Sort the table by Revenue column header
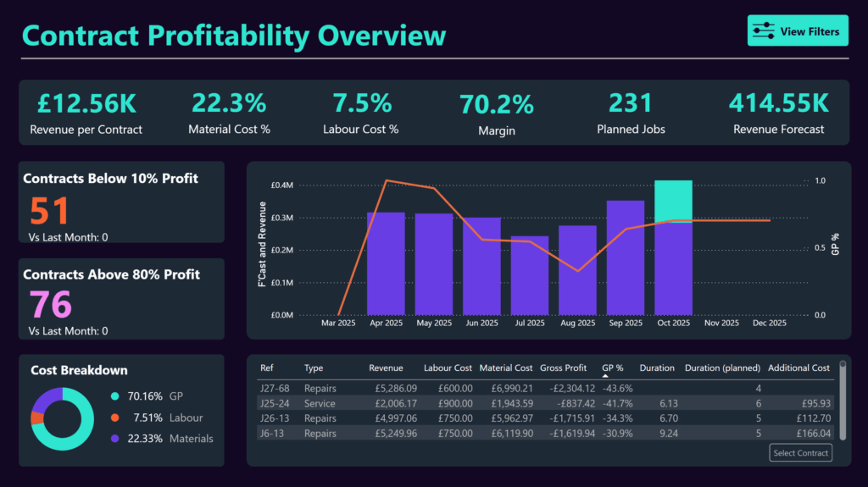 [386, 368]
